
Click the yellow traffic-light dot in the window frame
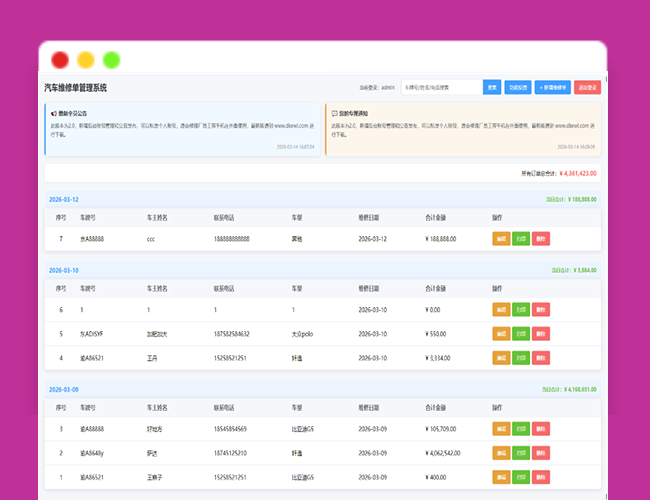(86, 60)
